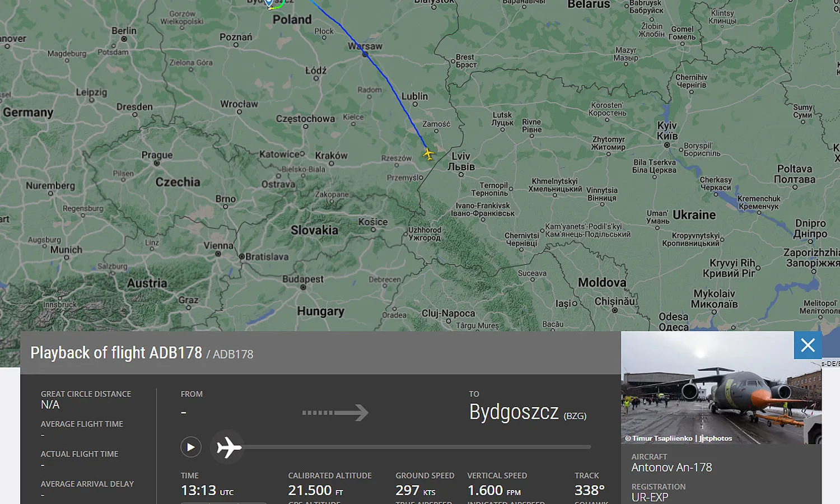Click the Antonov An-178 aircraft type text
Viewport: 840px width, 504px height.
671,468
